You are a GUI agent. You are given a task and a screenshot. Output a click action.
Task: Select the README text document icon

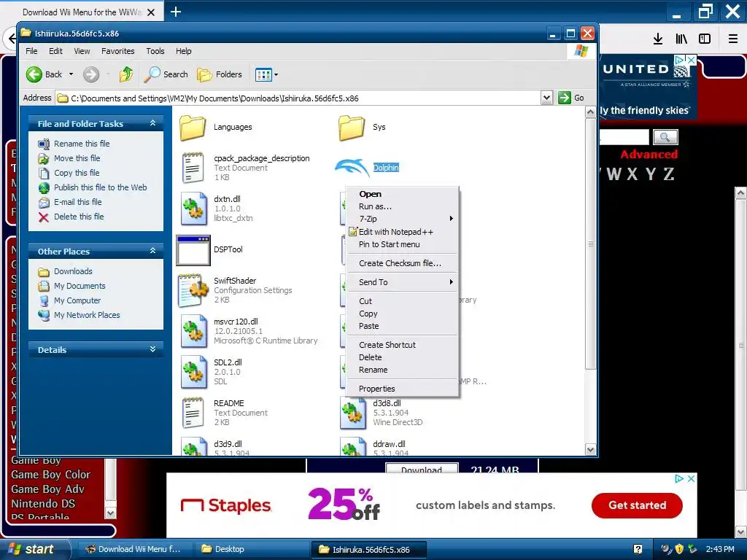tap(193, 413)
